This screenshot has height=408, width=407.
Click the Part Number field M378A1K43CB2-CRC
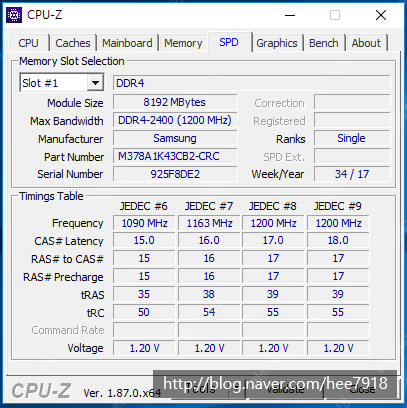tap(175, 156)
